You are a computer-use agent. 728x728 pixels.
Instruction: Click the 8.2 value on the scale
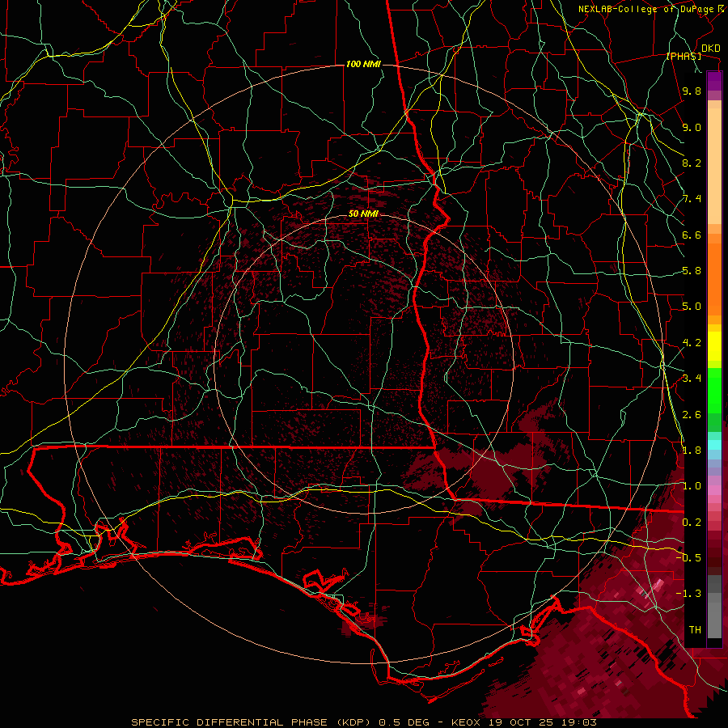692,163
